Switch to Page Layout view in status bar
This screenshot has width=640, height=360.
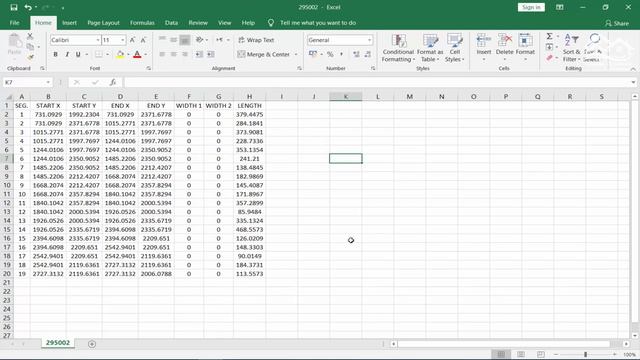point(521,354)
